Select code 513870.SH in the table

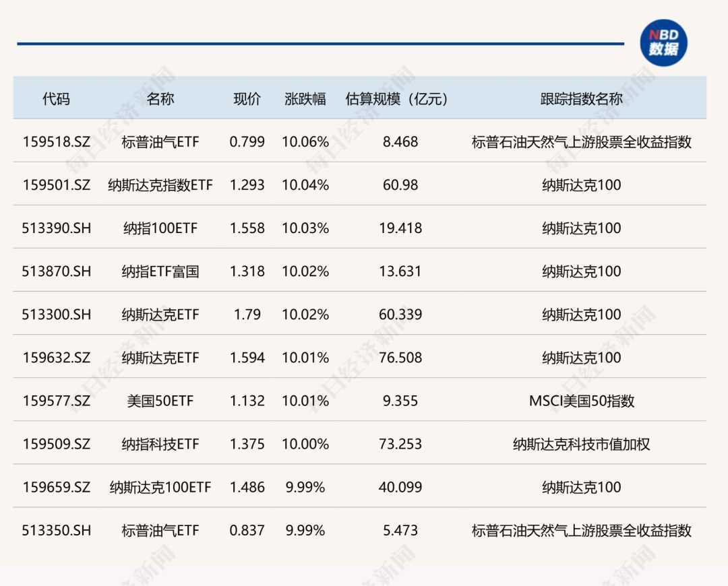(x=56, y=271)
